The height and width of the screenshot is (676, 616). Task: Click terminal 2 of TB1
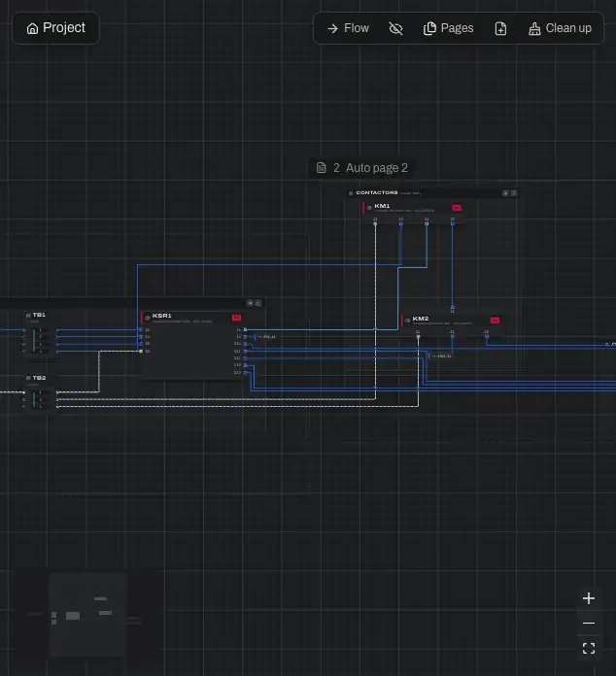(x=41, y=337)
